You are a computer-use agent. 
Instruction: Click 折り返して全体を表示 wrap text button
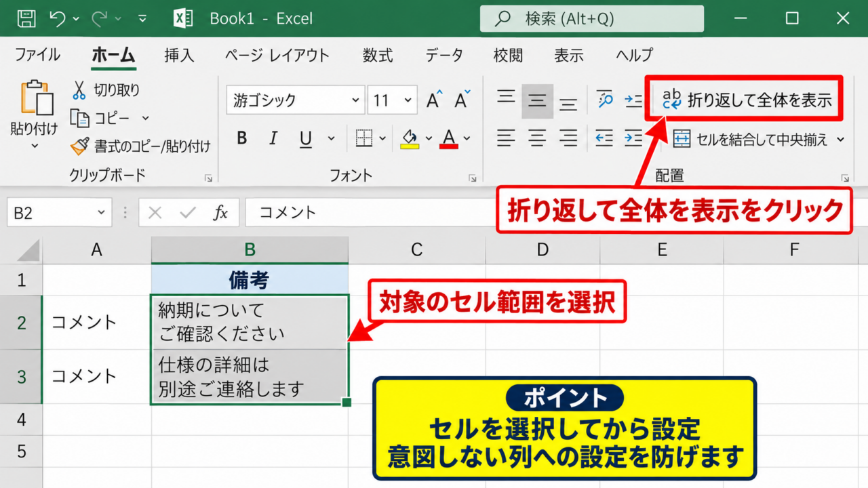pyautogui.click(x=745, y=100)
